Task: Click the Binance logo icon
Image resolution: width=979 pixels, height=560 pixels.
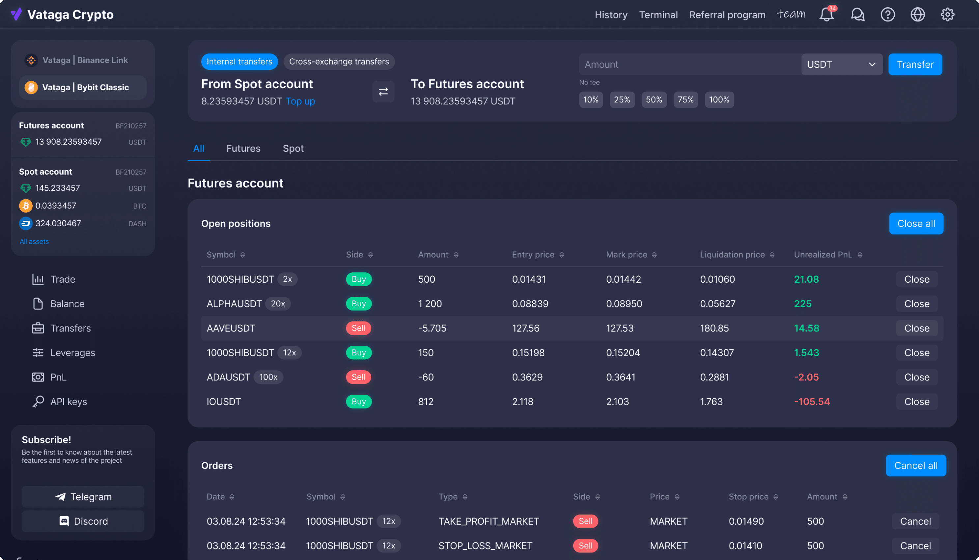Action: pyautogui.click(x=31, y=60)
